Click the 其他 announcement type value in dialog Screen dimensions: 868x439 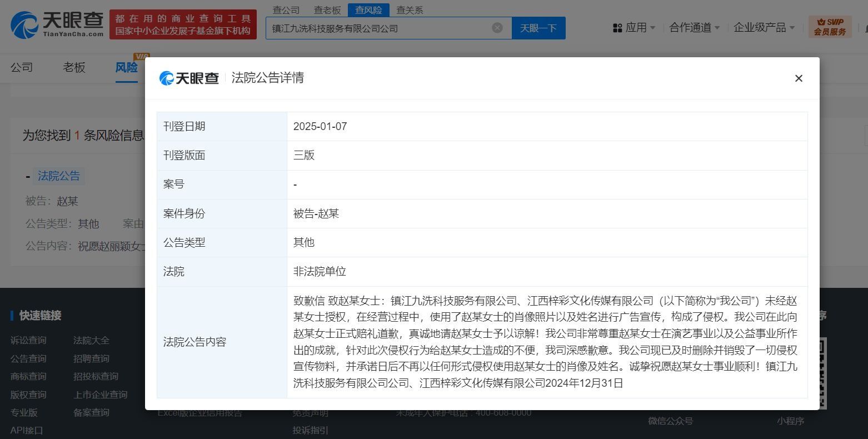click(x=304, y=242)
